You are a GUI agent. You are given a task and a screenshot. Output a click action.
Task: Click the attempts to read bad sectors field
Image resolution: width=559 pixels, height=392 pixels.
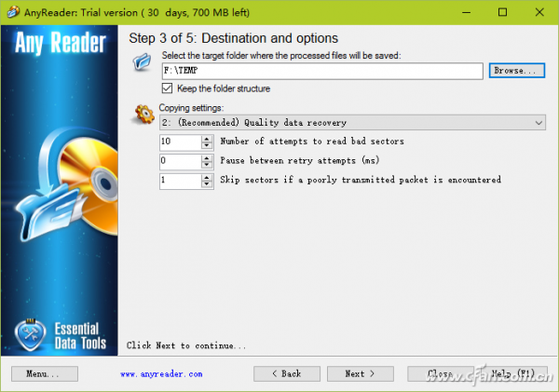pos(181,142)
